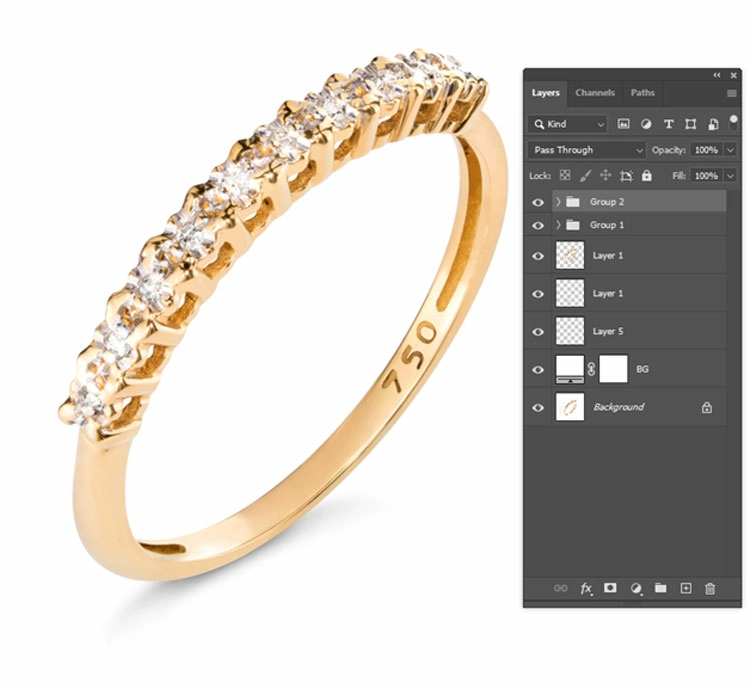This screenshot has width=750, height=689.
Task: Filter layers by shape layer icon
Action: [x=690, y=124]
